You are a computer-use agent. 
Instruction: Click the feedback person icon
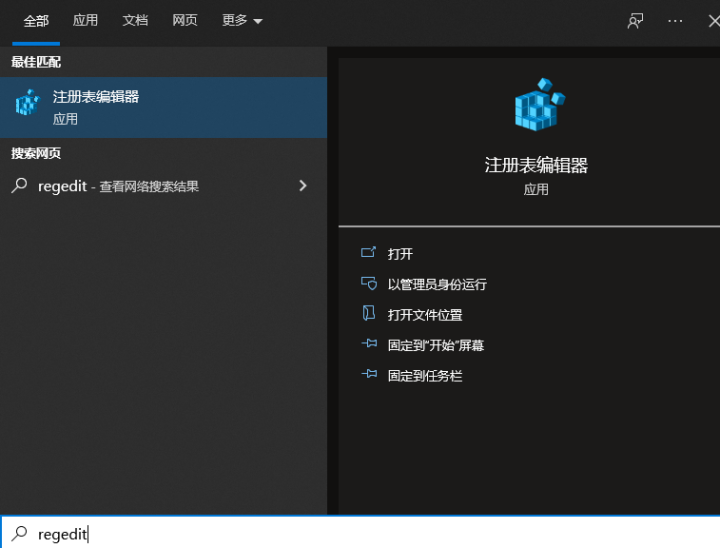636,21
